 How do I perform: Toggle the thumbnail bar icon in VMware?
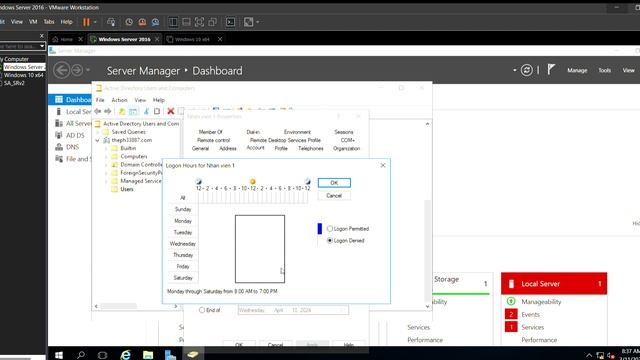[x=186, y=22]
